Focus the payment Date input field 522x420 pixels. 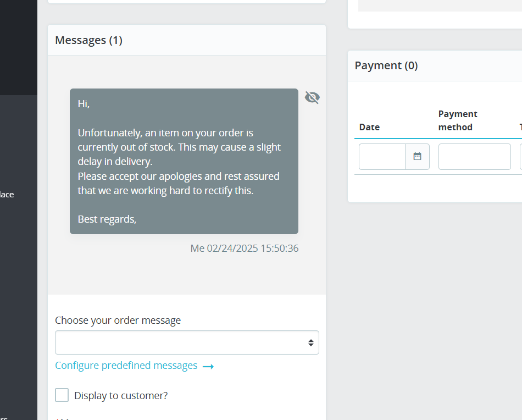pyautogui.click(x=382, y=157)
